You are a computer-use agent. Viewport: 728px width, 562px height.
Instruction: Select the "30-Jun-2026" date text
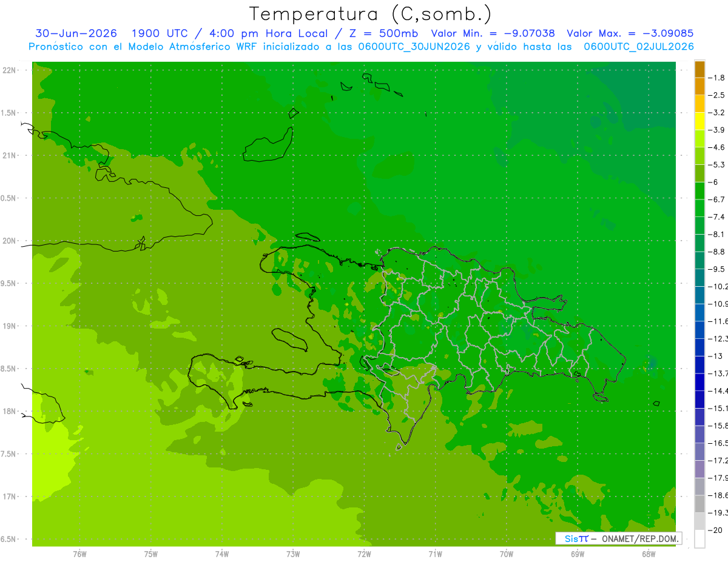76,33
